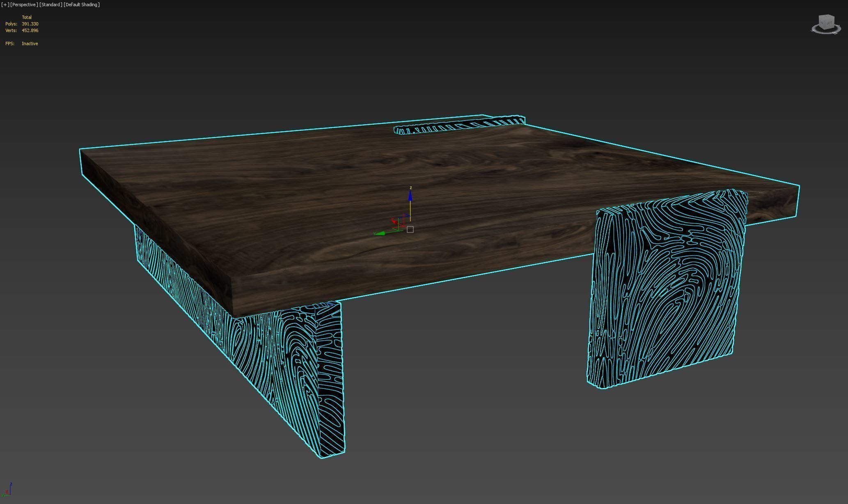Viewport: 848px width, 504px height.
Task: Select the small wireframe slot on tabletop
Action: pyautogui.click(x=459, y=125)
